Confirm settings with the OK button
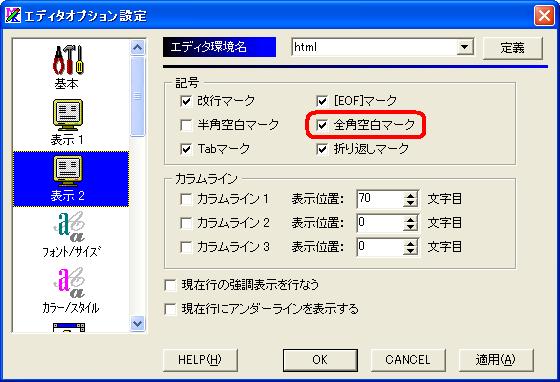Screen dimensions: 560x382 (320, 360)
